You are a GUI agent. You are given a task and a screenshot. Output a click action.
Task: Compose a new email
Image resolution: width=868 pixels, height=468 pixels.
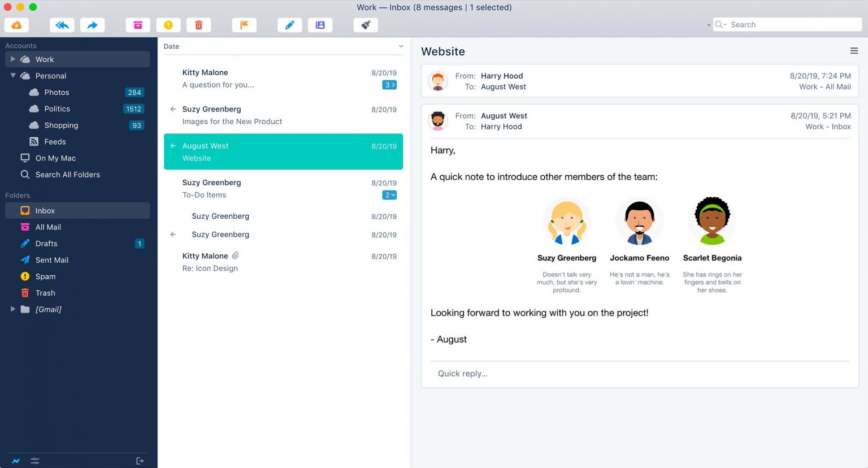coord(290,24)
